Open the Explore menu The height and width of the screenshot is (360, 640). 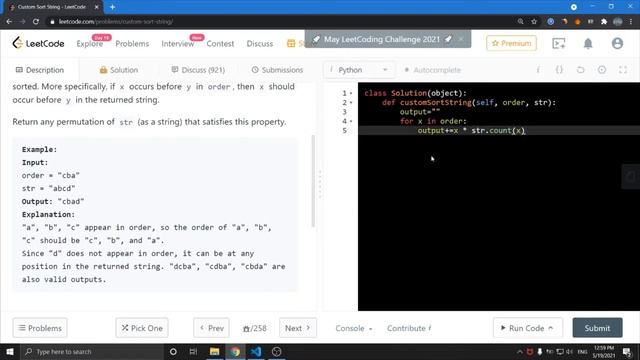coord(89,43)
